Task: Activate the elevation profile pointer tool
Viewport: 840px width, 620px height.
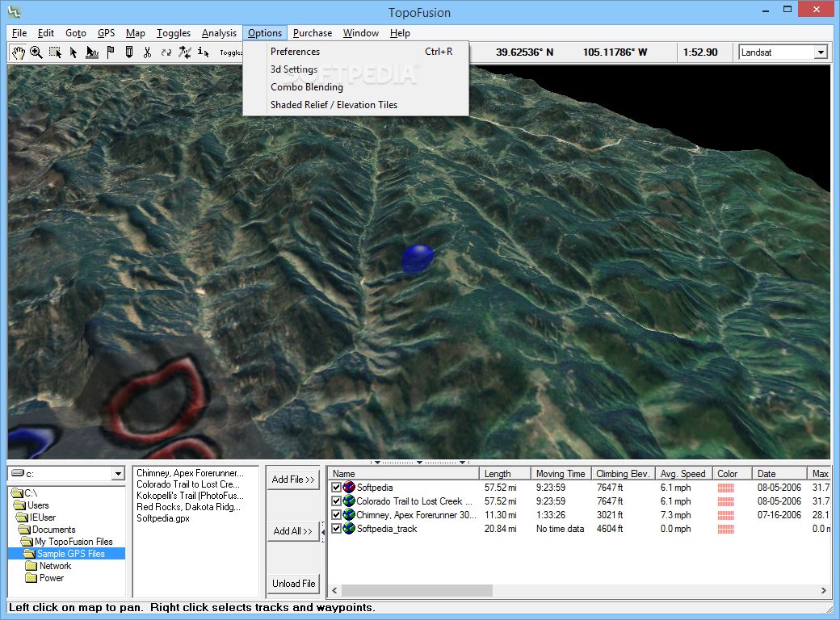Action: pos(92,52)
